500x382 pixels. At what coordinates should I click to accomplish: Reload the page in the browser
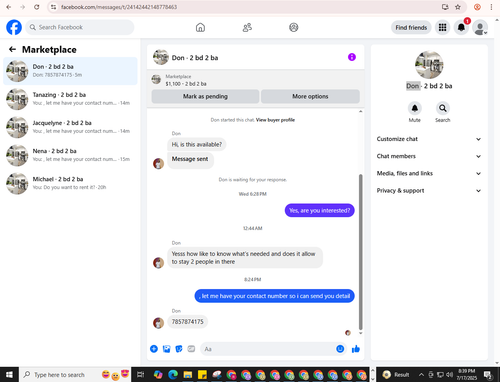point(37,7)
